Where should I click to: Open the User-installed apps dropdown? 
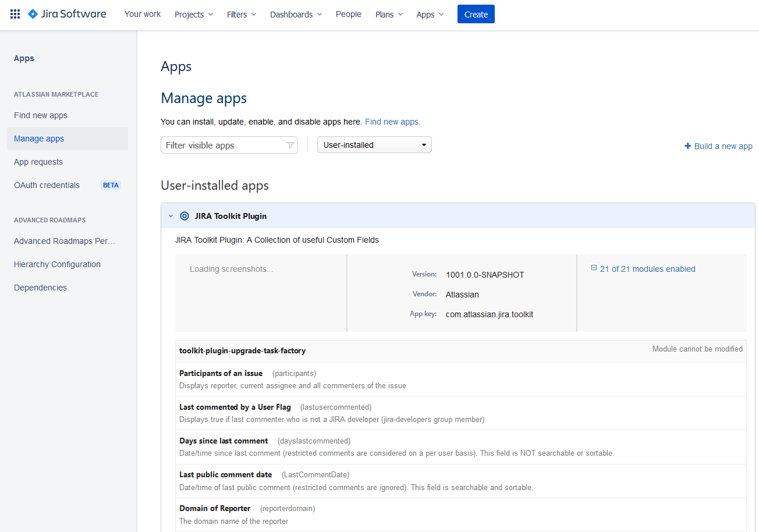pyautogui.click(x=374, y=145)
